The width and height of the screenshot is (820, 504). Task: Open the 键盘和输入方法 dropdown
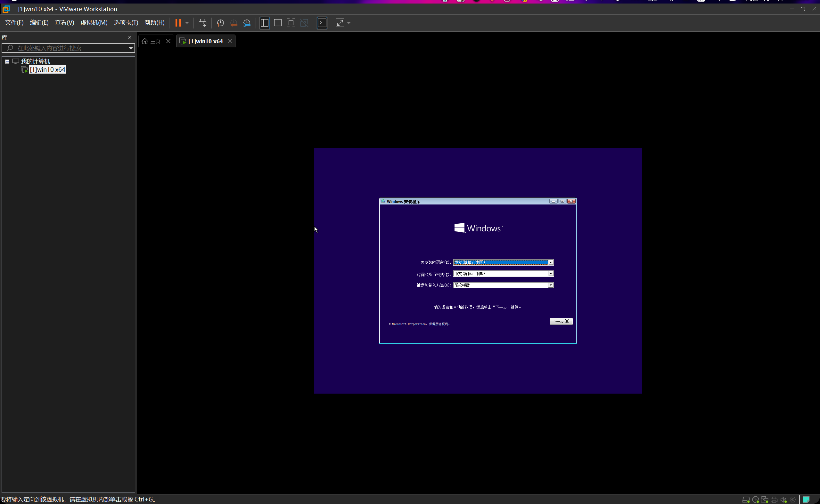tap(504, 285)
